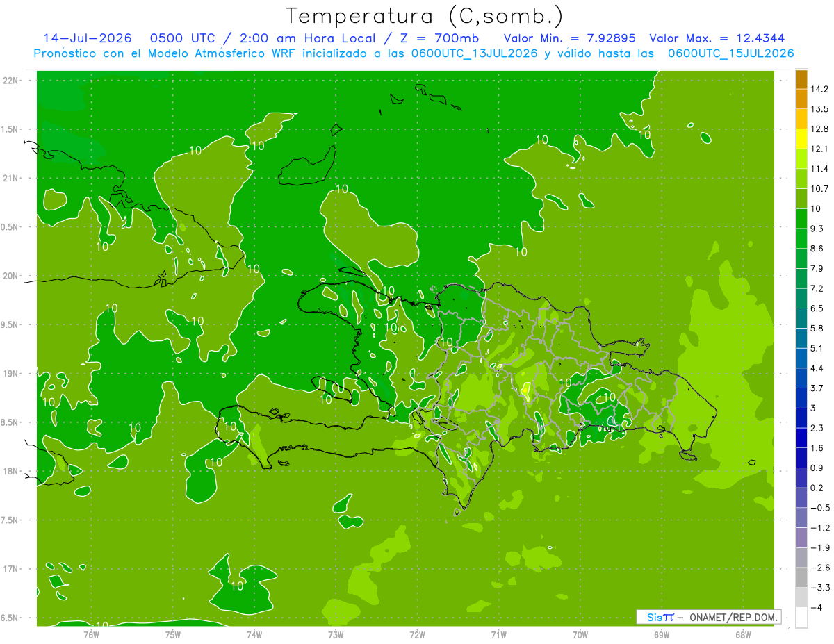Click the "7.9" colorbar label
Image resolution: width=834 pixels, height=644 pixels.
coord(817,269)
